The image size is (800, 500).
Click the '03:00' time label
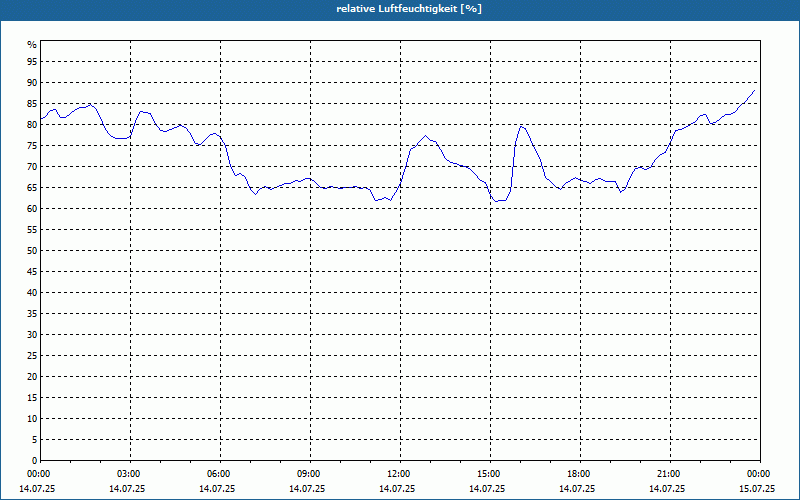click(130, 474)
